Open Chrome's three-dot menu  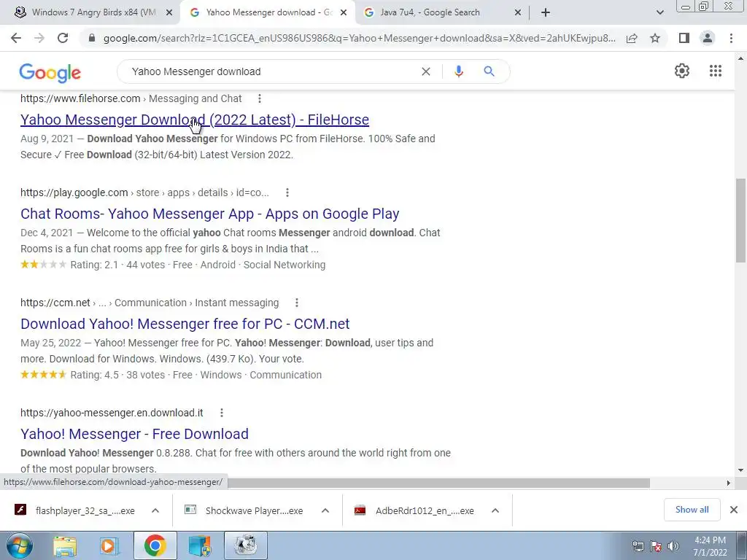(731, 38)
